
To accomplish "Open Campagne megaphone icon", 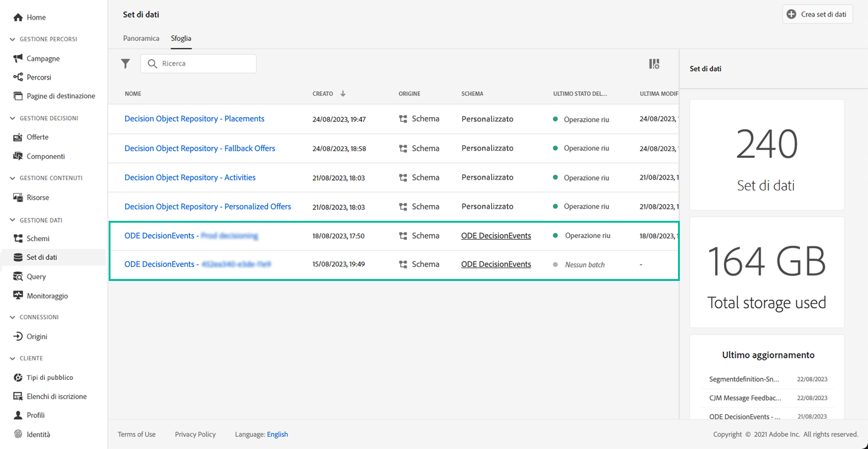I will [18, 58].
